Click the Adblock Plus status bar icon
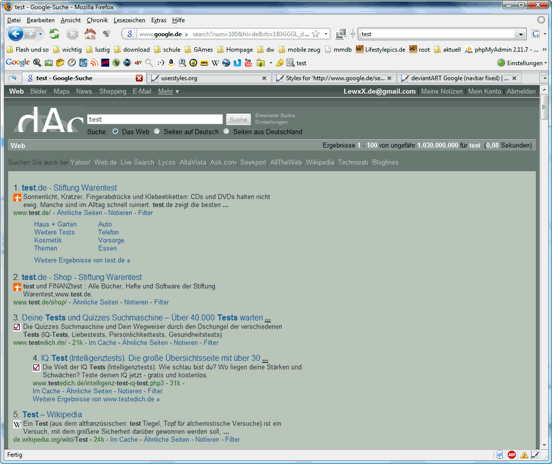This screenshot has width=552, height=464. (512, 455)
